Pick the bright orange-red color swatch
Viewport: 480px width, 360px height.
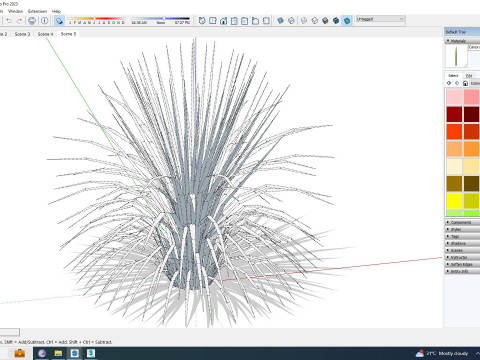point(454,132)
